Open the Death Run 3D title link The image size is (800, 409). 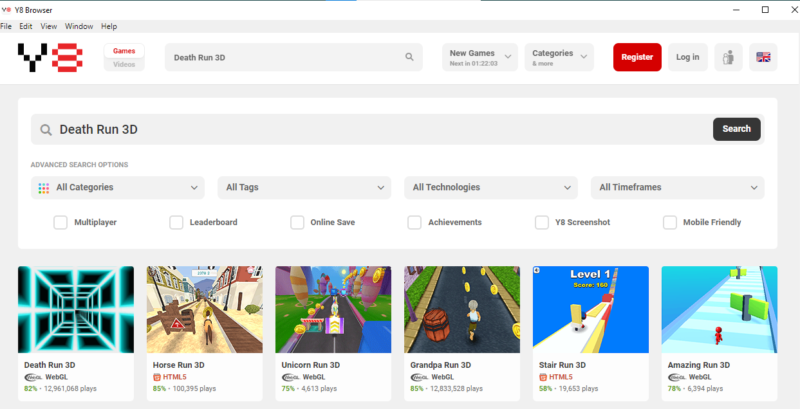click(x=49, y=365)
